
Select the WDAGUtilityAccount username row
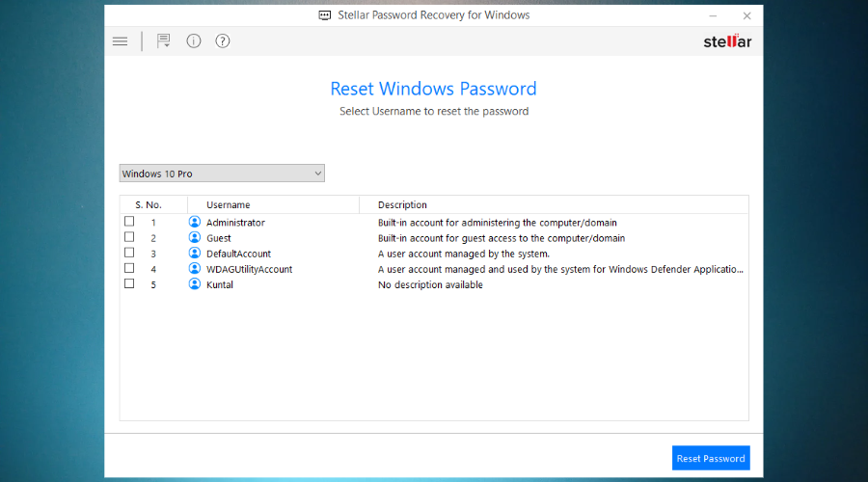(434, 269)
